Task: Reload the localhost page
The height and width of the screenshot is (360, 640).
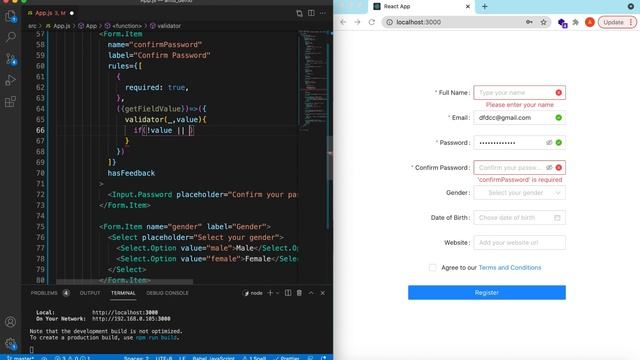Action: tap(371, 22)
